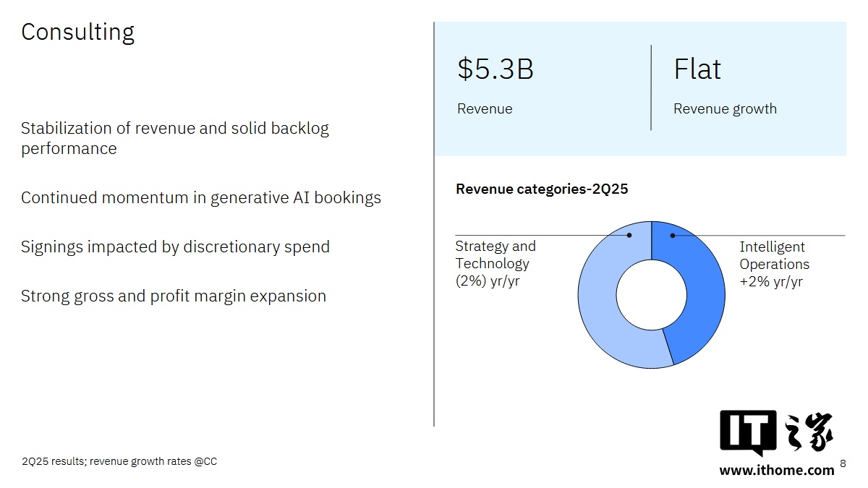Open the www.ithome.com link

pos(776,470)
